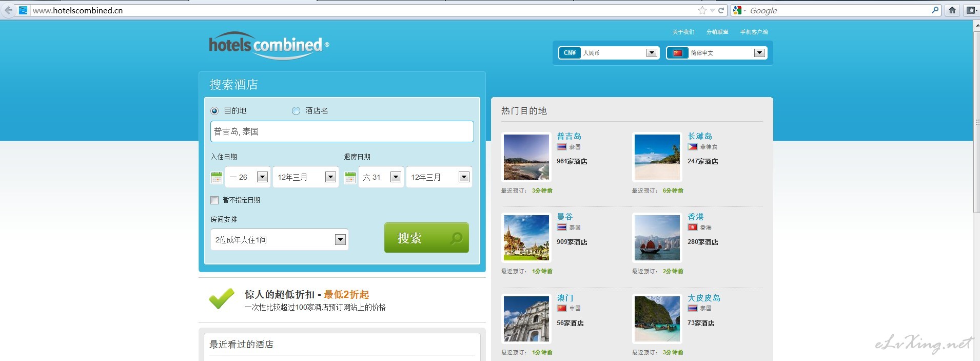Click the 961家酒店 text
Image resolution: width=980 pixels, height=361 pixels.
pos(572,161)
